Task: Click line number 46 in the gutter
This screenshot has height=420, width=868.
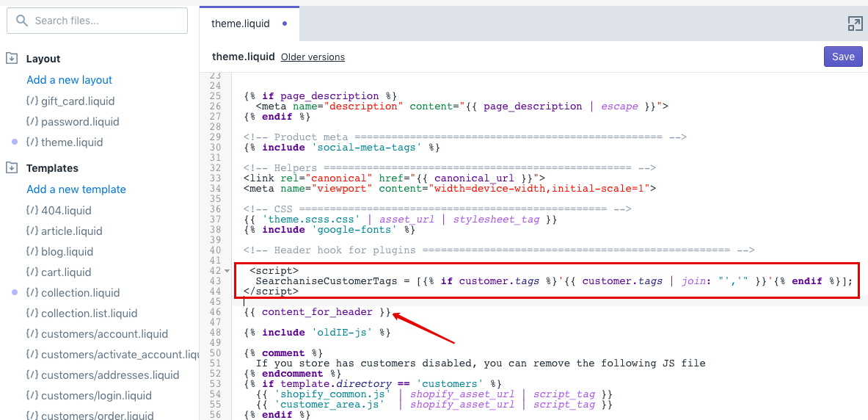Action: (x=215, y=312)
